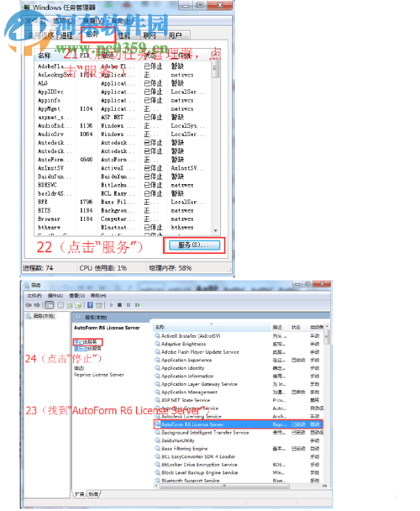This screenshot has height=511, width=420.
Task: Start the service with the play icon
Action: coord(112,305)
